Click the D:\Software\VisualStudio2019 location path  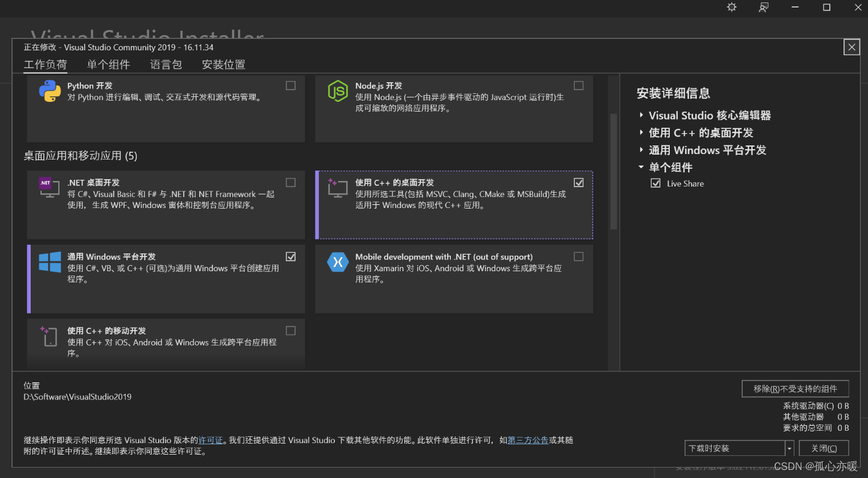pos(77,397)
